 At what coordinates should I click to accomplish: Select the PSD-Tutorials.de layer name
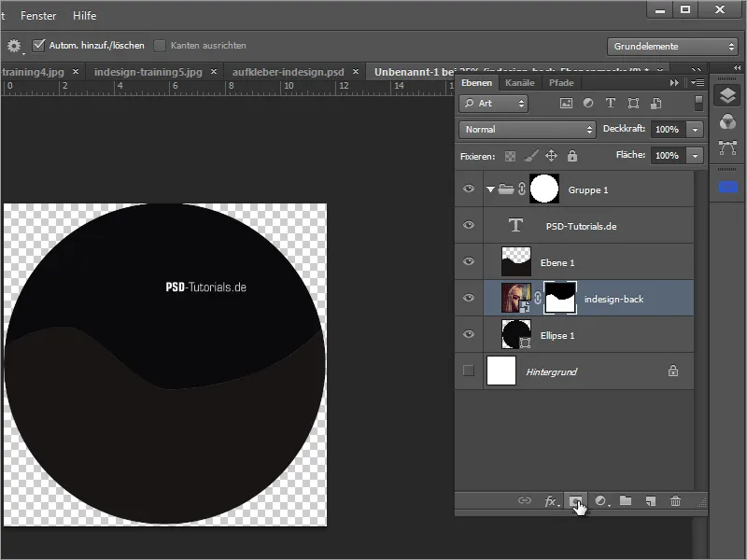581,227
